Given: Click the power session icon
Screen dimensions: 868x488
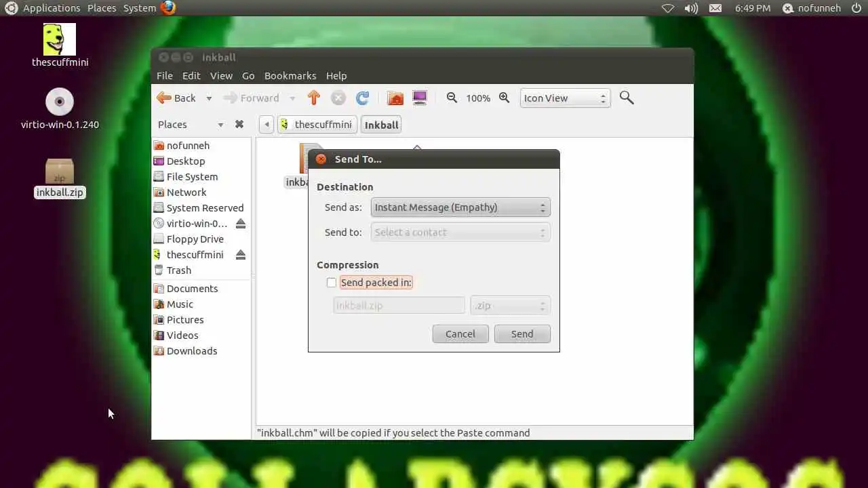Looking at the screenshot, I should pos(856,8).
